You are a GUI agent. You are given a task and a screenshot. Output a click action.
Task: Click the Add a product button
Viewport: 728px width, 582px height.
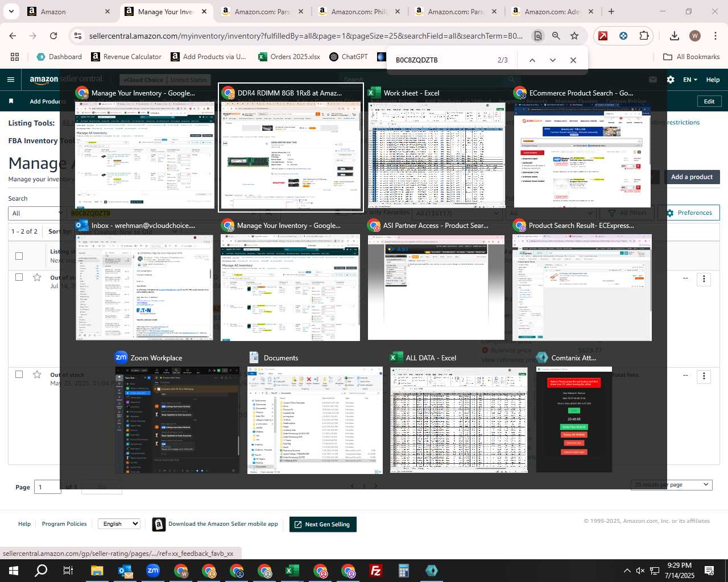pos(692,177)
